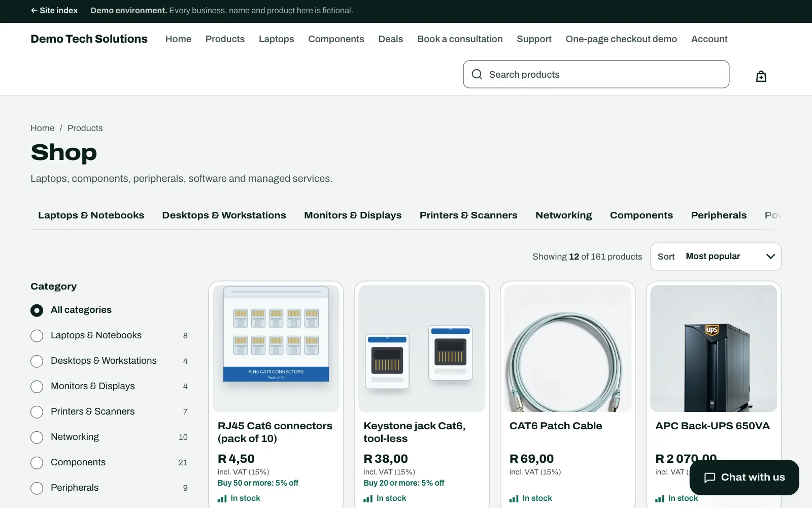Select the Printers & Scanners tab
The height and width of the screenshot is (508, 812).
click(x=468, y=215)
